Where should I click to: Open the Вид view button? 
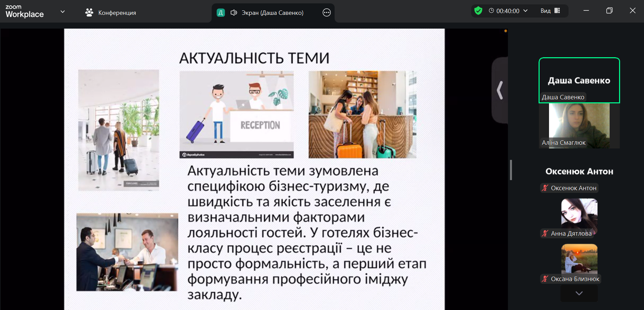546,11
